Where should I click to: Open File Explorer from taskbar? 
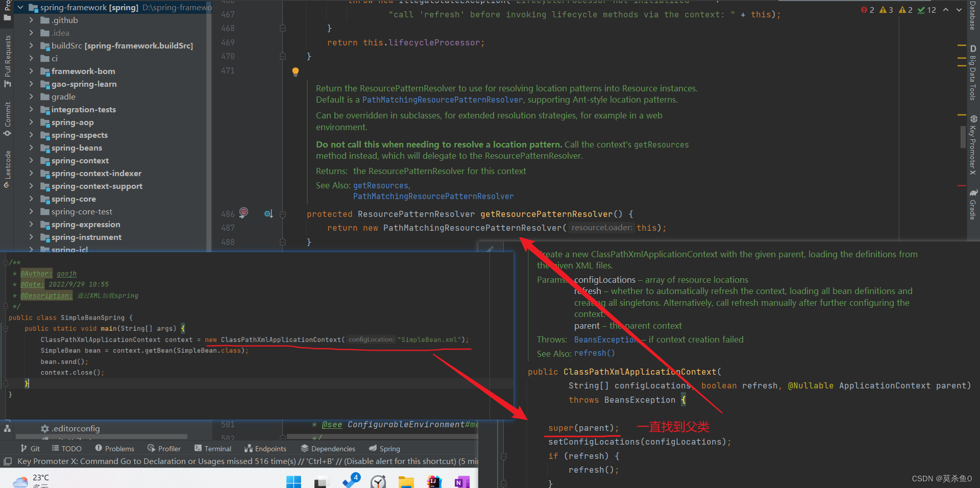tap(406, 481)
